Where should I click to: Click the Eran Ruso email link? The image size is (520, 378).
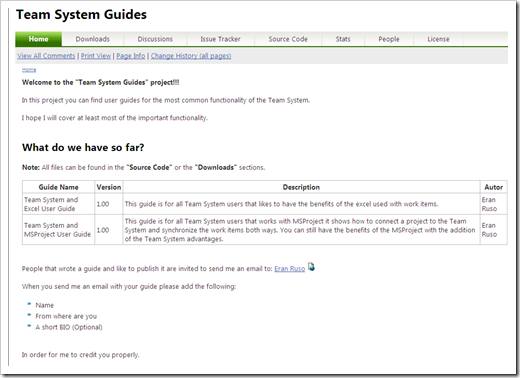point(290,269)
